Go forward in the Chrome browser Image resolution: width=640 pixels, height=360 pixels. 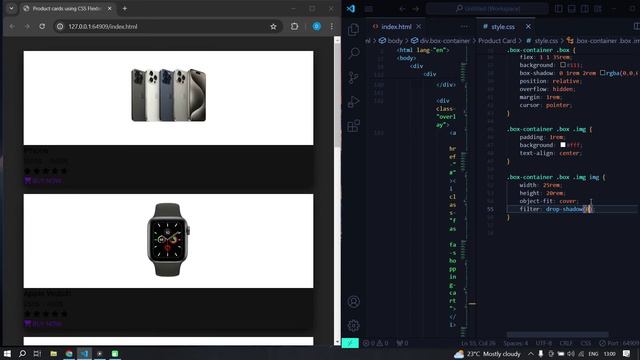(27, 27)
